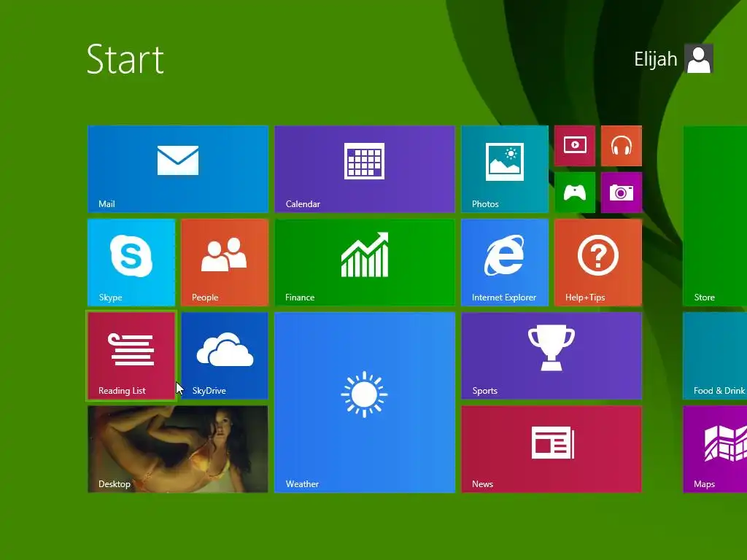Image resolution: width=747 pixels, height=560 pixels.
Task: Open the Camera tile
Action: pyautogui.click(x=622, y=192)
